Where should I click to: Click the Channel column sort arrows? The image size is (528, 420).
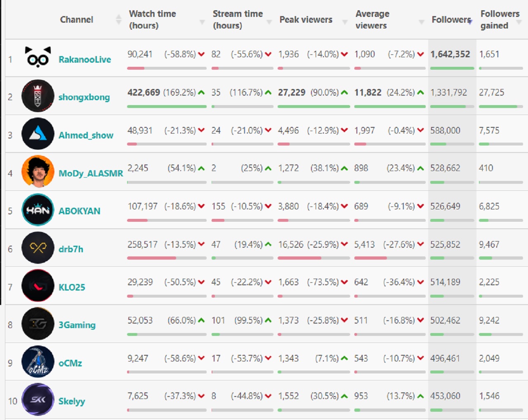pos(119,19)
